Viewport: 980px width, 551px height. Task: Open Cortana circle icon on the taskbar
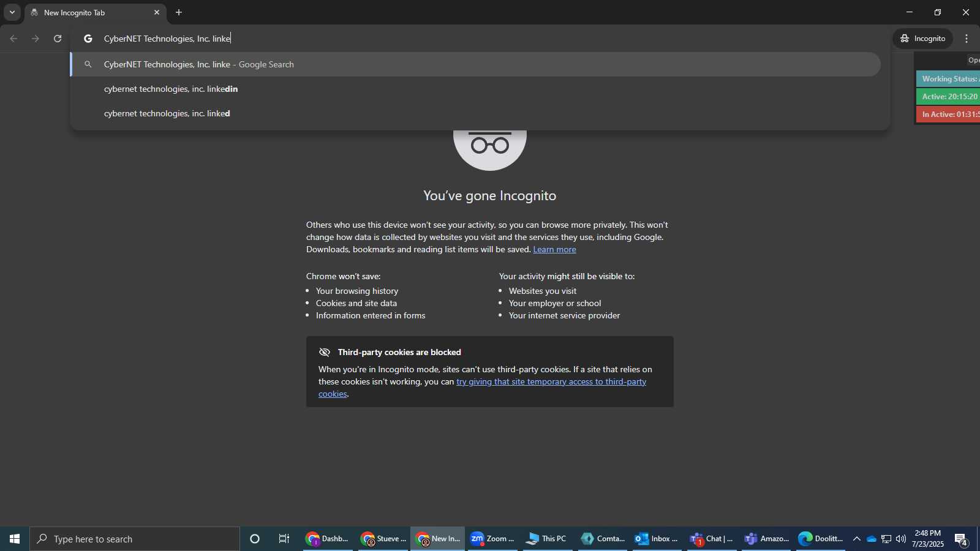tap(255, 539)
